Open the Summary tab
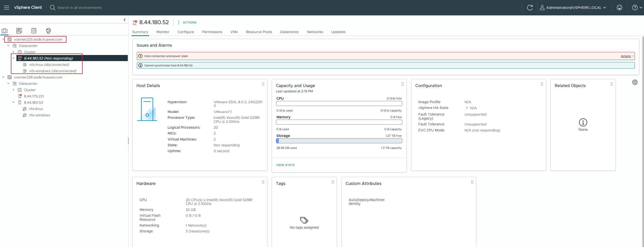The height and width of the screenshot is (247, 644). 140,32
